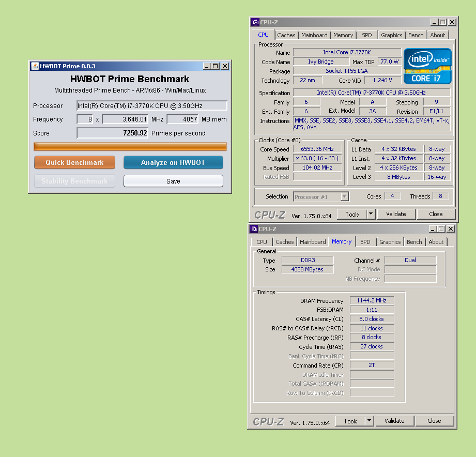Image resolution: width=476 pixels, height=457 pixels.
Task: Click the core count field showing 8 in HWBOT
Action: tap(85, 119)
